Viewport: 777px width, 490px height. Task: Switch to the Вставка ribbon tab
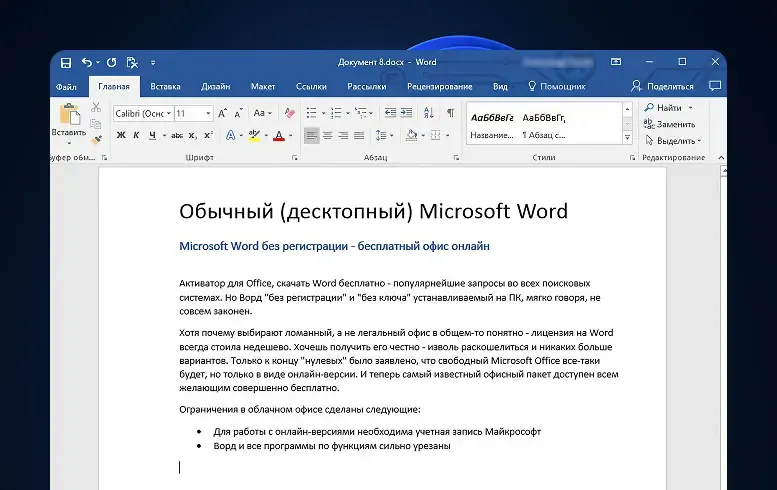click(x=165, y=87)
